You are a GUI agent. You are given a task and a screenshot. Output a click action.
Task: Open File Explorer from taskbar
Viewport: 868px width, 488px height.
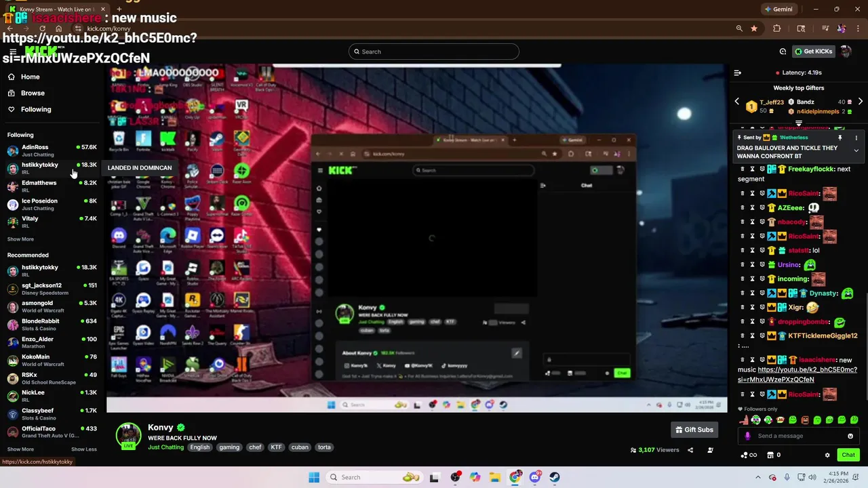point(495,477)
